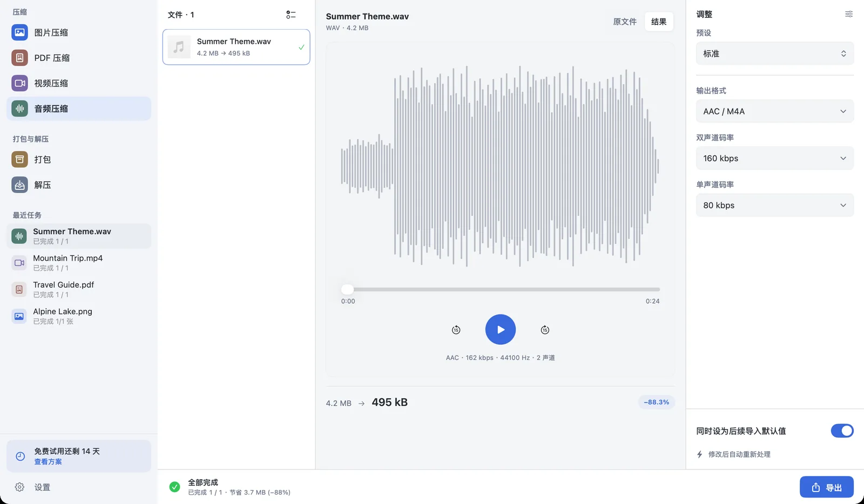The height and width of the screenshot is (504, 864).
Task: Open recent task Mountain Trip.mp4
Action: (x=79, y=263)
